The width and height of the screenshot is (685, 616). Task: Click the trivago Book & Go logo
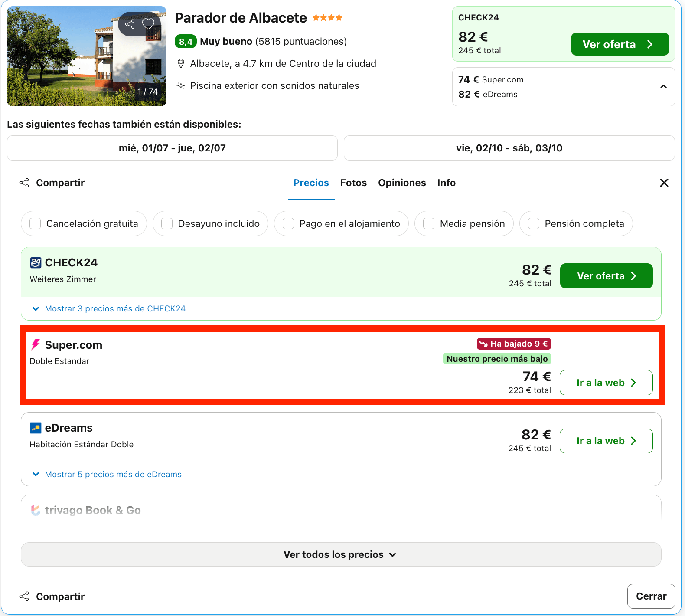tap(36, 510)
